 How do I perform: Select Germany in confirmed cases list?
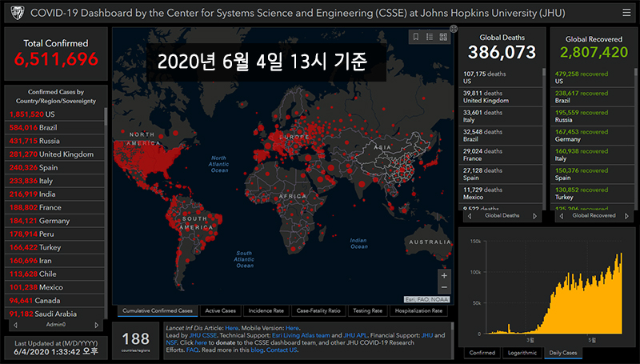click(54, 221)
